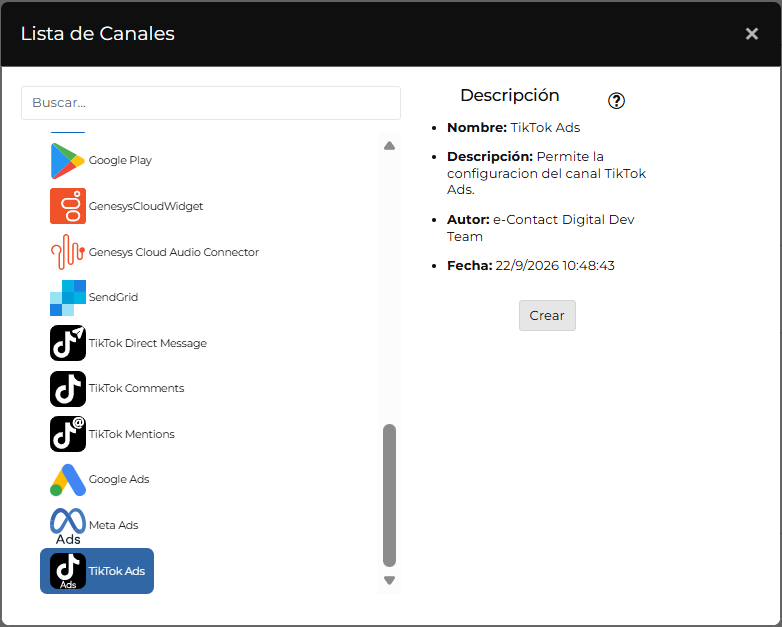Click the scrollbar down arrow
This screenshot has width=782, height=627.
(390, 580)
